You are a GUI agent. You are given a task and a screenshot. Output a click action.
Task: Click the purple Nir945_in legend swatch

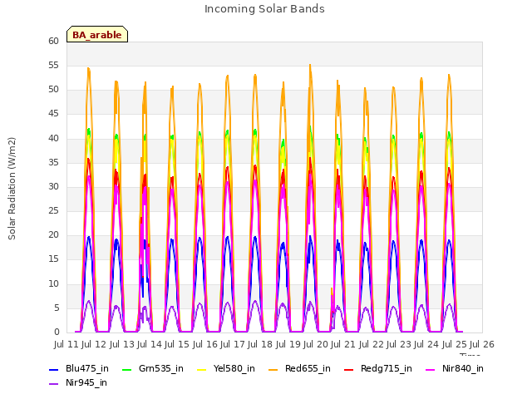pos(53,384)
